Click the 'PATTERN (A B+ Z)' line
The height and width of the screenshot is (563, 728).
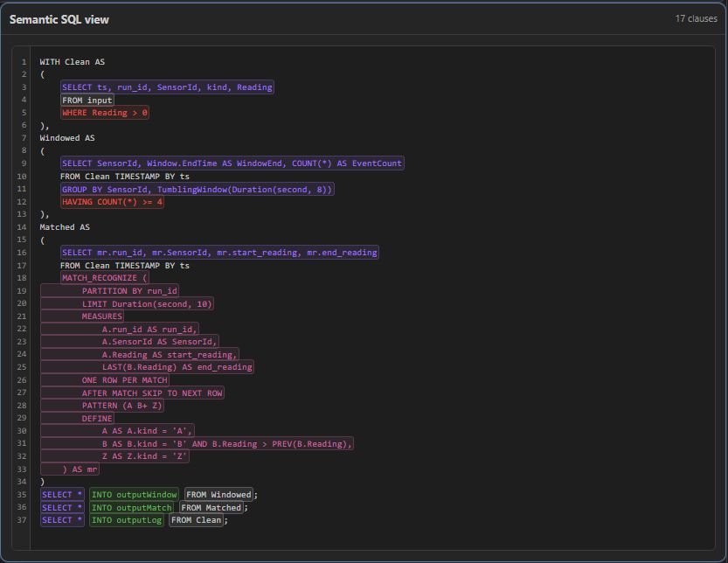tap(102, 406)
